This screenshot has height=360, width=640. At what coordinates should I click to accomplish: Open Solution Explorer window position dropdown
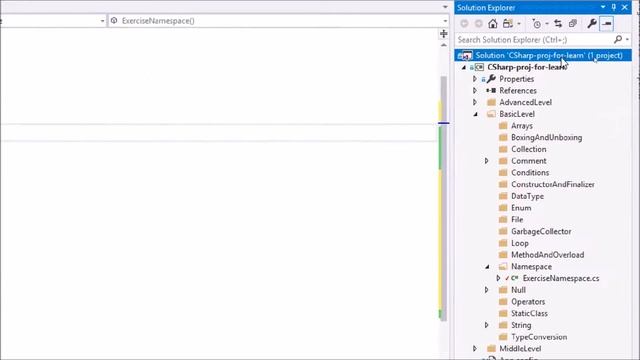[603, 7]
